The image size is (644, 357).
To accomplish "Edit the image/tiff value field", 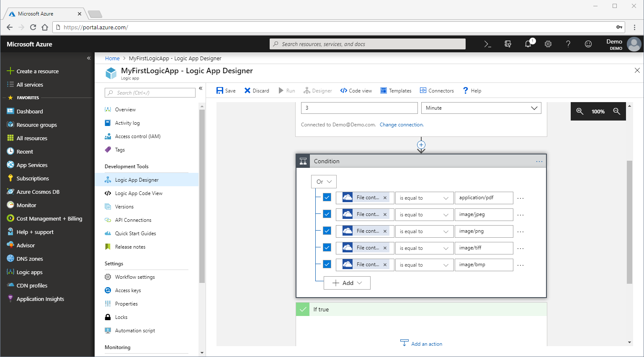I will [x=484, y=248].
